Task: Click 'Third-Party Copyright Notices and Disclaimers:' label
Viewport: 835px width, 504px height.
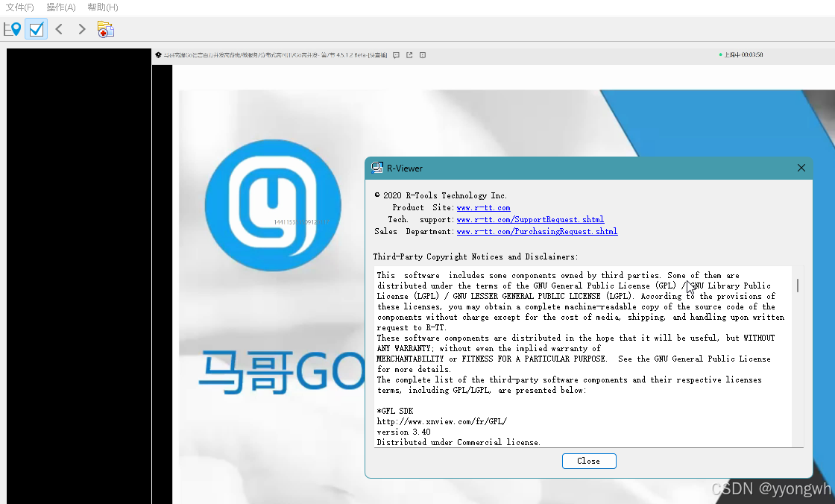Action: click(476, 256)
